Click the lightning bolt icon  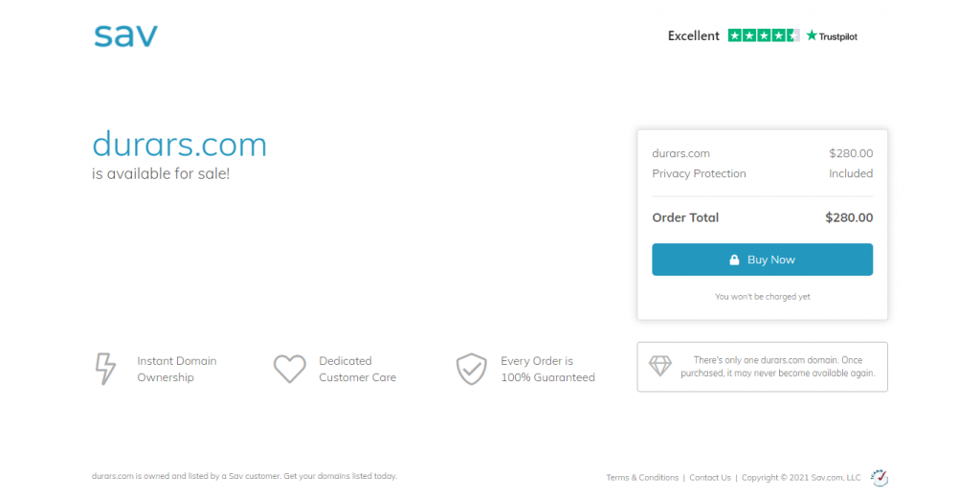(x=105, y=369)
